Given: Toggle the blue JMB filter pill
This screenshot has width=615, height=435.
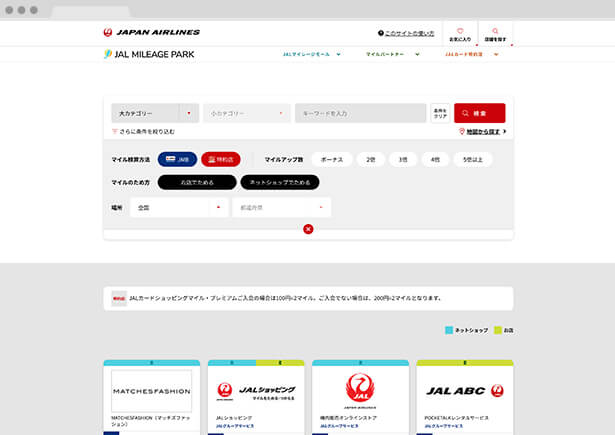Looking at the screenshot, I should click(x=177, y=159).
